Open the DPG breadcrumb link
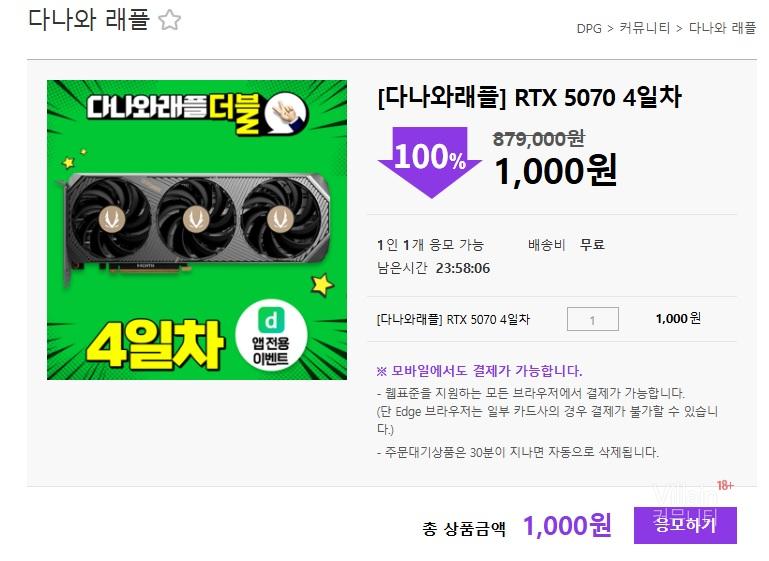 click(589, 28)
